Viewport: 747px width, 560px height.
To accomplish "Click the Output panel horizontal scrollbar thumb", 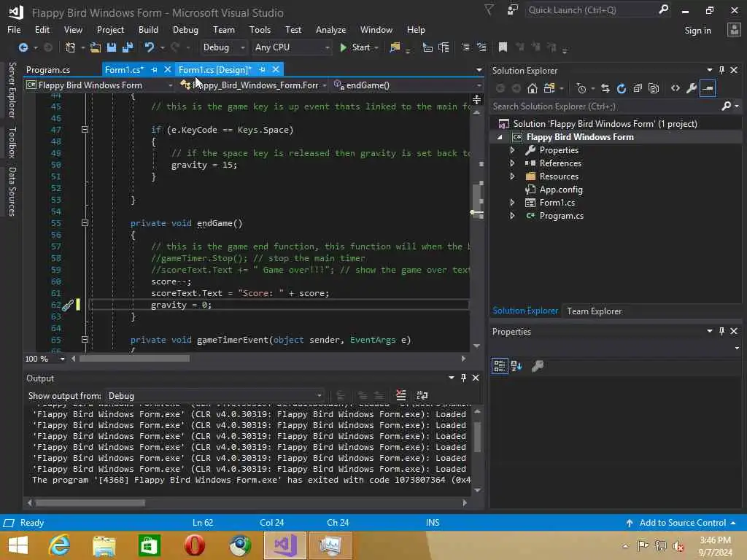I will [90, 502].
